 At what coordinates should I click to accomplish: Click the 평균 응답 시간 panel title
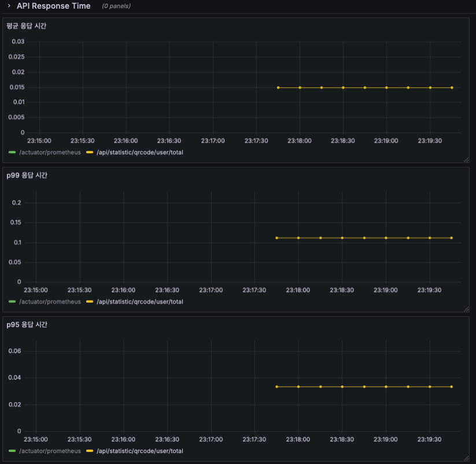click(27, 26)
